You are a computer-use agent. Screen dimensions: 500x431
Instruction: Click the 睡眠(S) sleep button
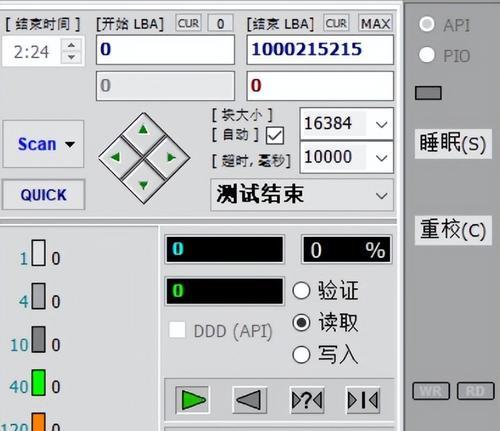(x=453, y=144)
